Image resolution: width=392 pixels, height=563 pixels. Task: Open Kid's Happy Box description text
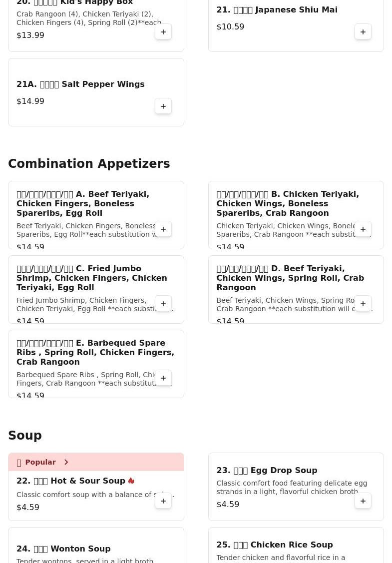point(89,18)
